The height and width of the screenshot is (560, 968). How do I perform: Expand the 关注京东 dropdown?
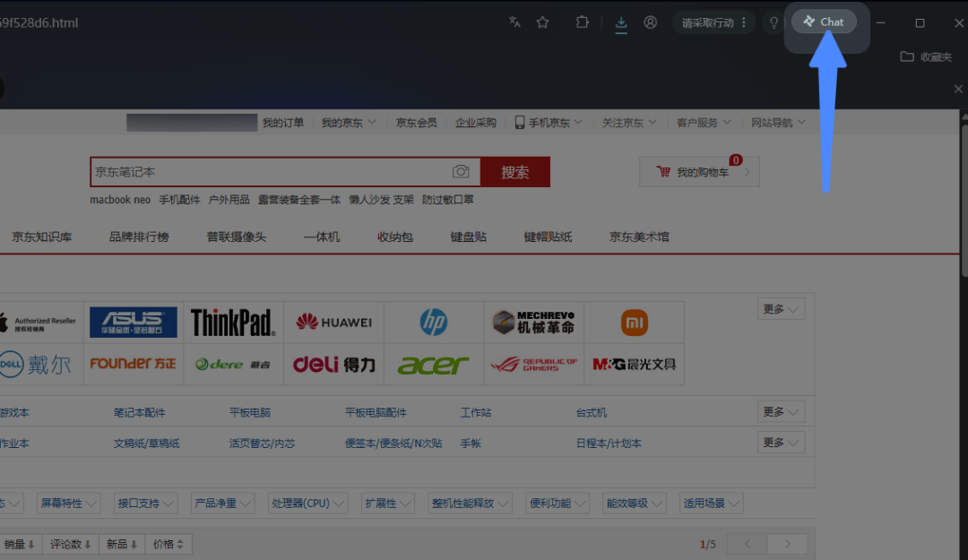pos(629,122)
